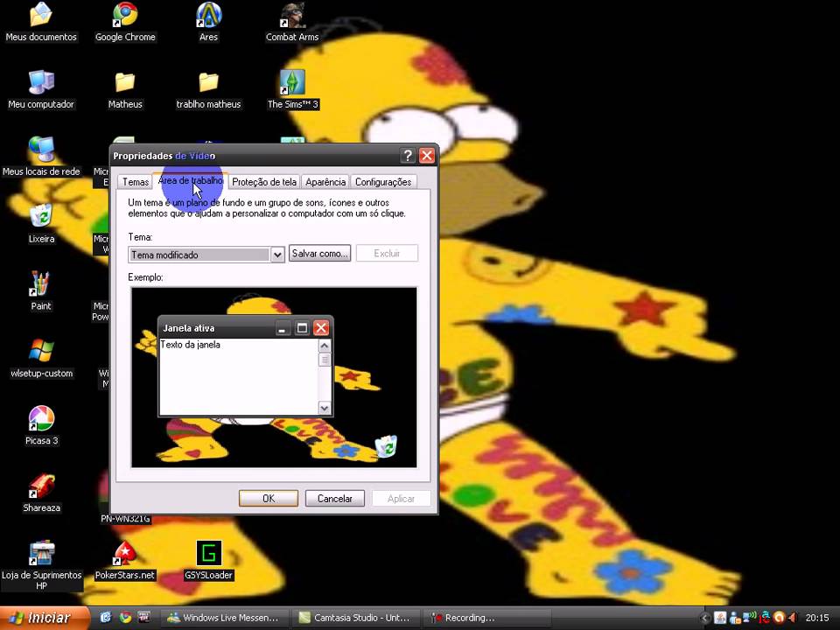Image resolution: width=840 pixels, height=630 pixels.
Task: Click the volume tray icon
Action: point(794,618)
